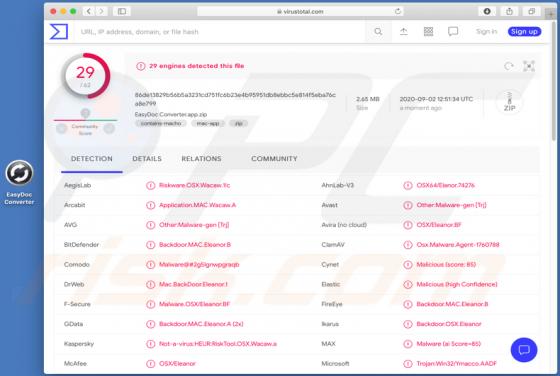The width and height of the screenshot is (560, 376).
Task: Click warning icon in Kaspersky row
Action: pyautogui.click(x=151, y=344)
